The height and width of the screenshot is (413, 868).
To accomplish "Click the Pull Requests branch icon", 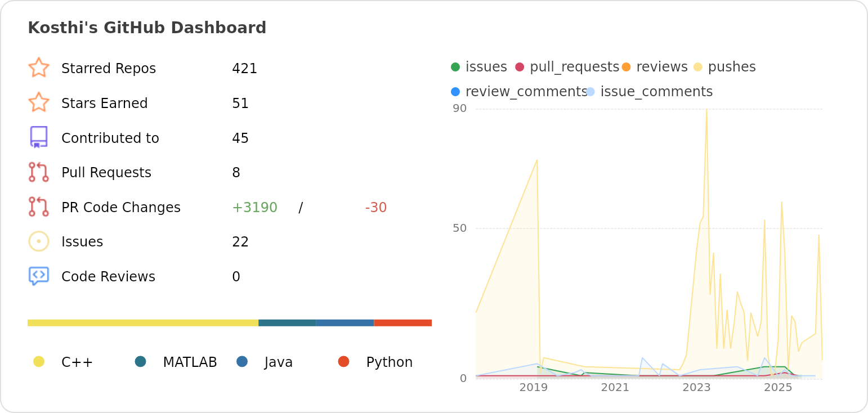I will point(39,172).
